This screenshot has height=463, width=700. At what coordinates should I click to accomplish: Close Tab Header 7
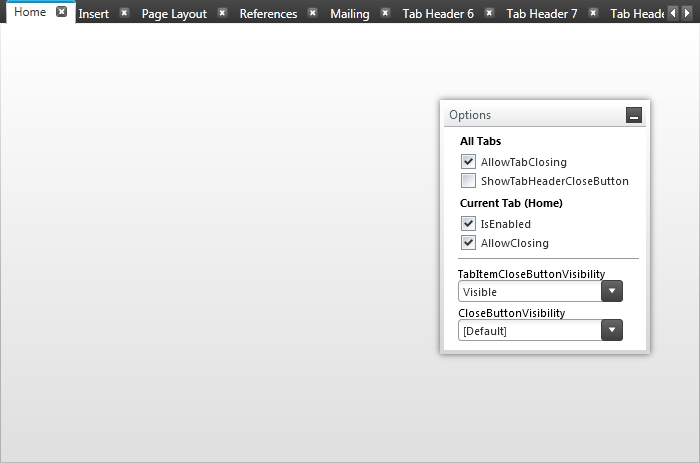click(x=593, y=13)
